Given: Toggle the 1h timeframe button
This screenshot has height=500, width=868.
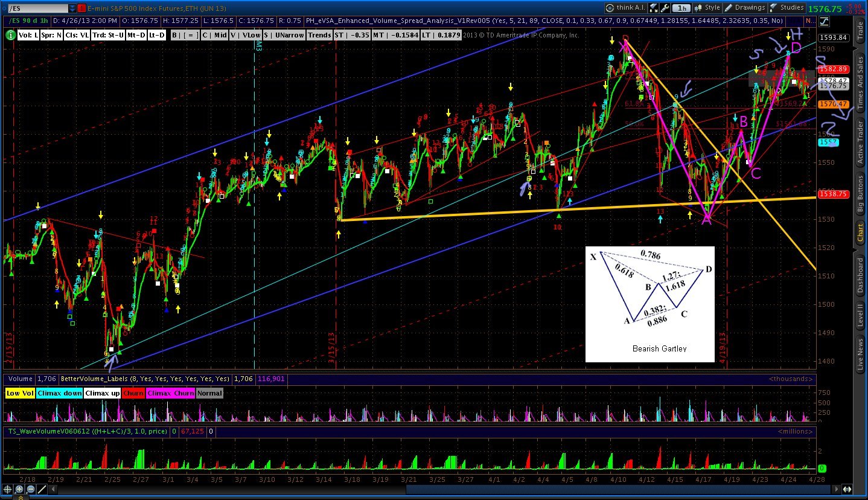Looking at the screenshot, I should tap(683, 8).
